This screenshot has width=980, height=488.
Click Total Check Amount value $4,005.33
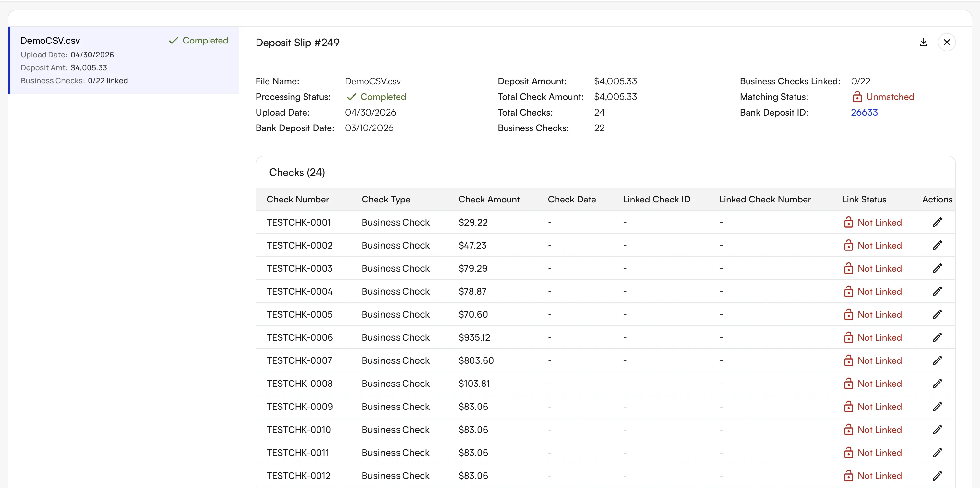click(x=615, y=97)
